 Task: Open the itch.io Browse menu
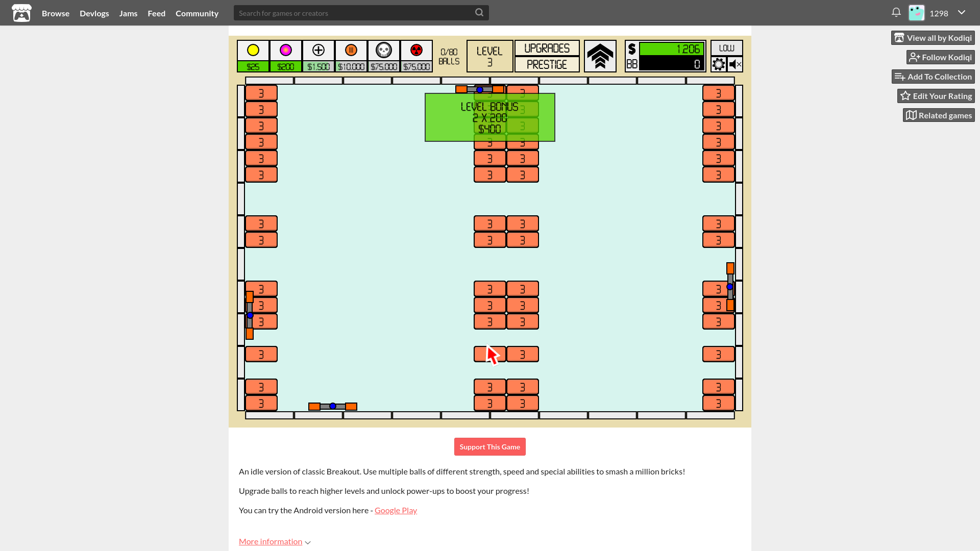coord(55,13)
